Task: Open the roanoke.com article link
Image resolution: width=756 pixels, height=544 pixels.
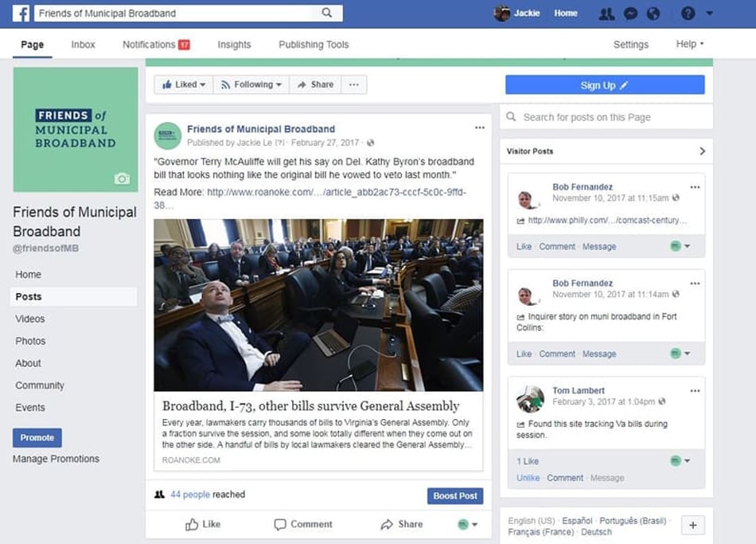Action: click(x=310, y=198)
